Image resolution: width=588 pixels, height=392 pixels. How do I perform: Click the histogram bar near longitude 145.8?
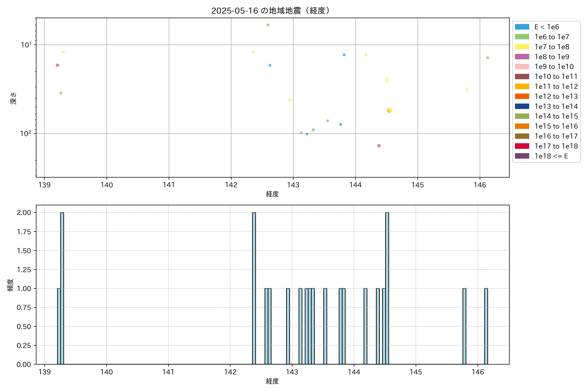[464, 326]
